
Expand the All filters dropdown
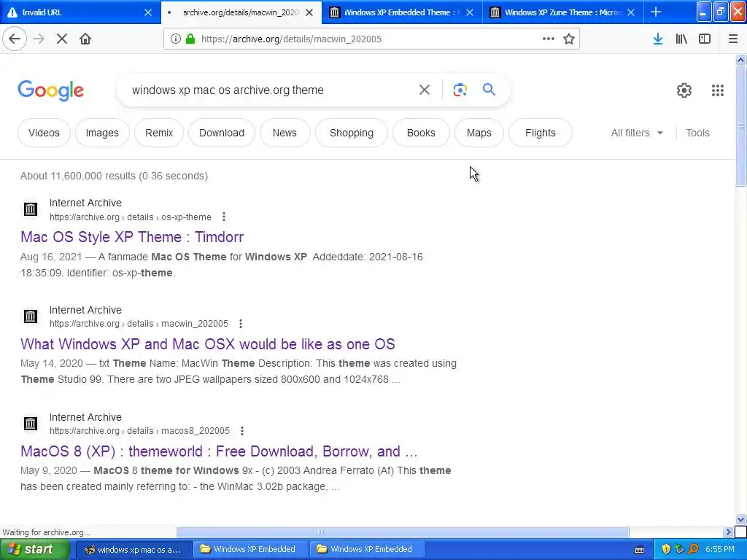[x=637, y=133]
